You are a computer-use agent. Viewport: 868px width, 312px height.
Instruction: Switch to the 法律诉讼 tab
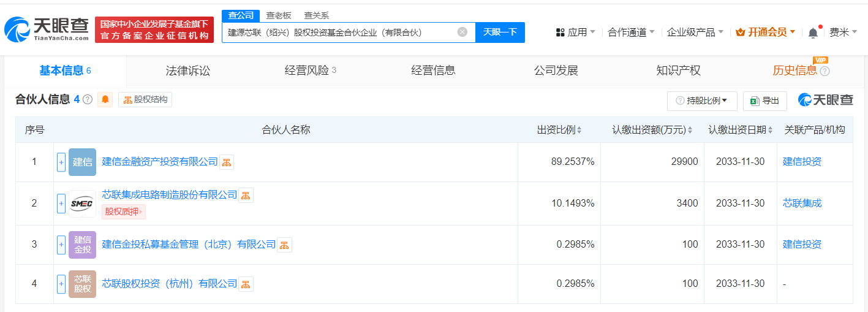click(188, 70)
